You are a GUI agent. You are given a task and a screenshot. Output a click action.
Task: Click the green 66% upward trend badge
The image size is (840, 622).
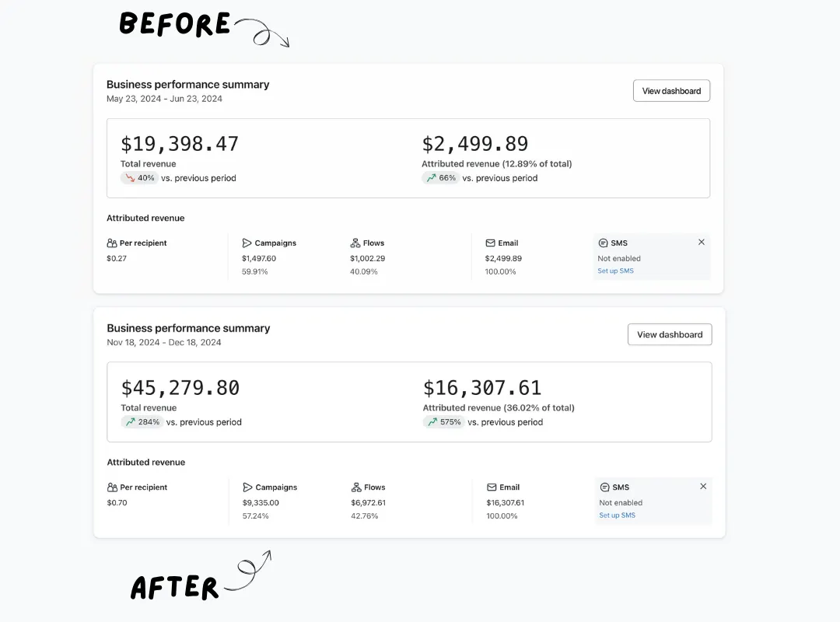pyautogui.click(x=440, y=178)
